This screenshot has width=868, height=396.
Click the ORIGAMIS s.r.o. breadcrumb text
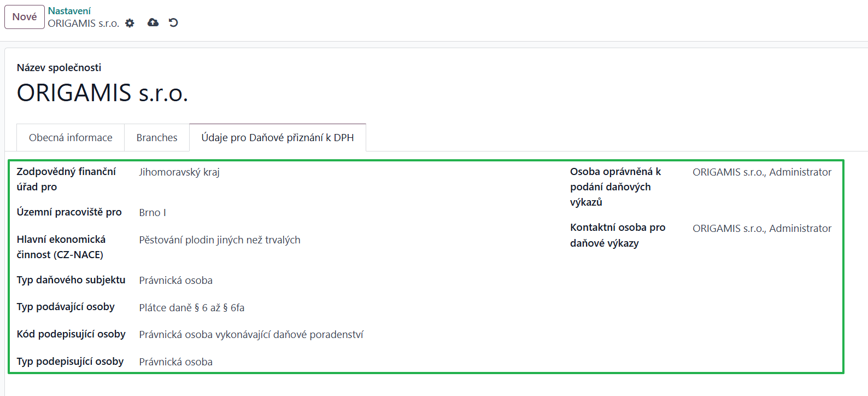point(84,24)
